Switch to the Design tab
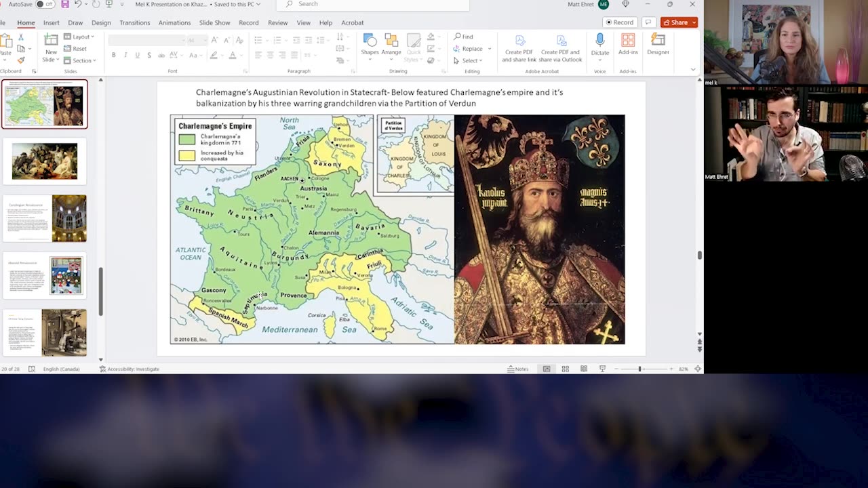 tap(101, 22)
